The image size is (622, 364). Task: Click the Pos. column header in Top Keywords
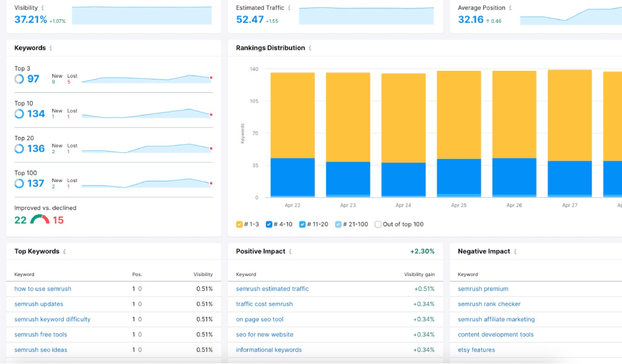[137, 274]
